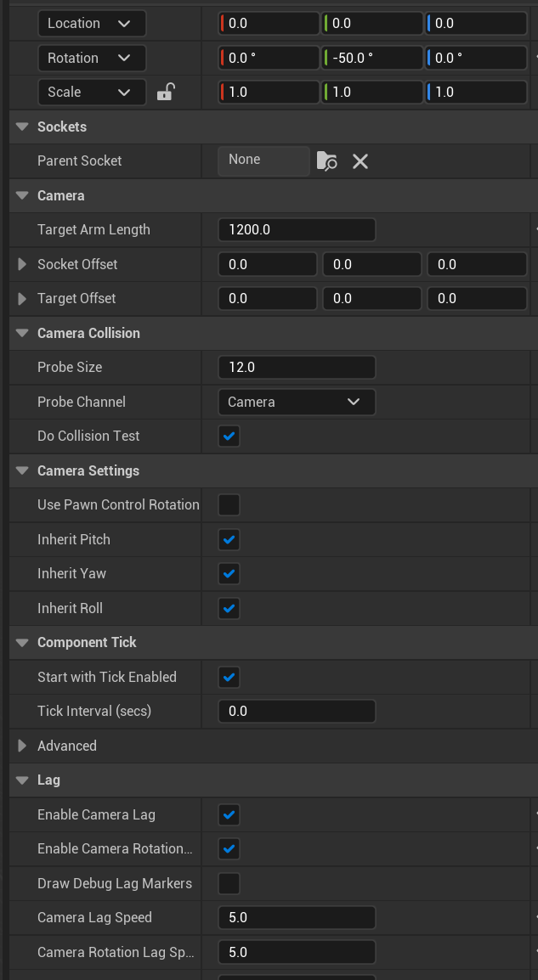Viewport: 538px width, 980px height.
Task: Collapse the Camera Collision section
Action: coord(22,333)
